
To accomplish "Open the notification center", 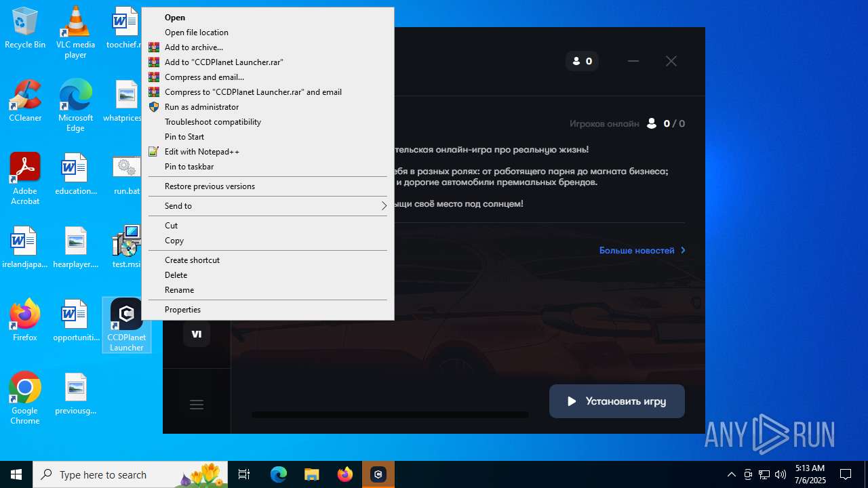I will tap(846, 474).
